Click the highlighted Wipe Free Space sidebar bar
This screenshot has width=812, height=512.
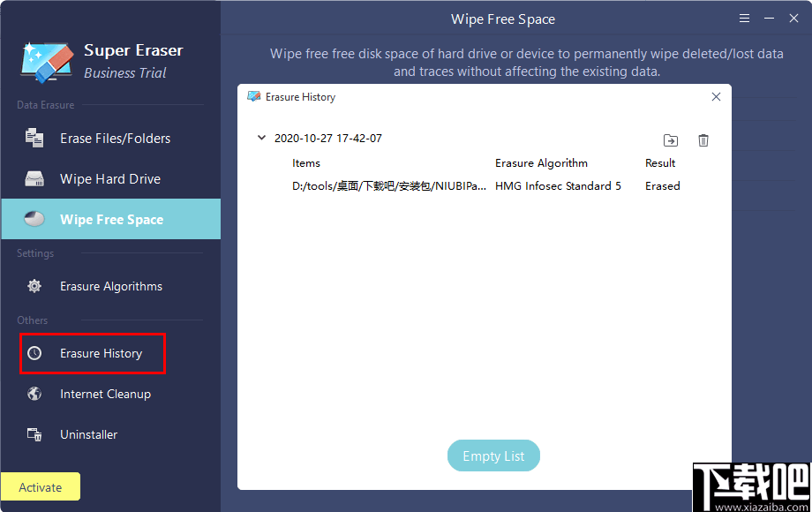point(110,218)
